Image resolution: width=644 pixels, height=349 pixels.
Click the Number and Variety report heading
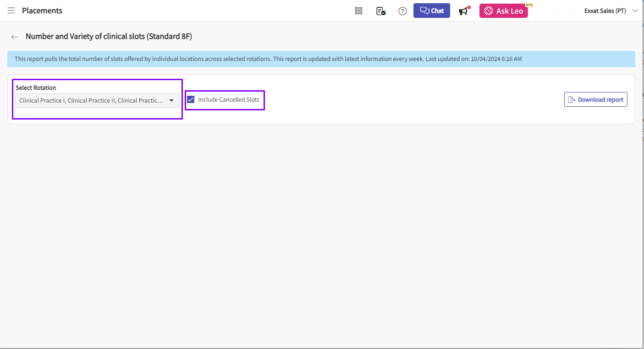coord(109,37)
